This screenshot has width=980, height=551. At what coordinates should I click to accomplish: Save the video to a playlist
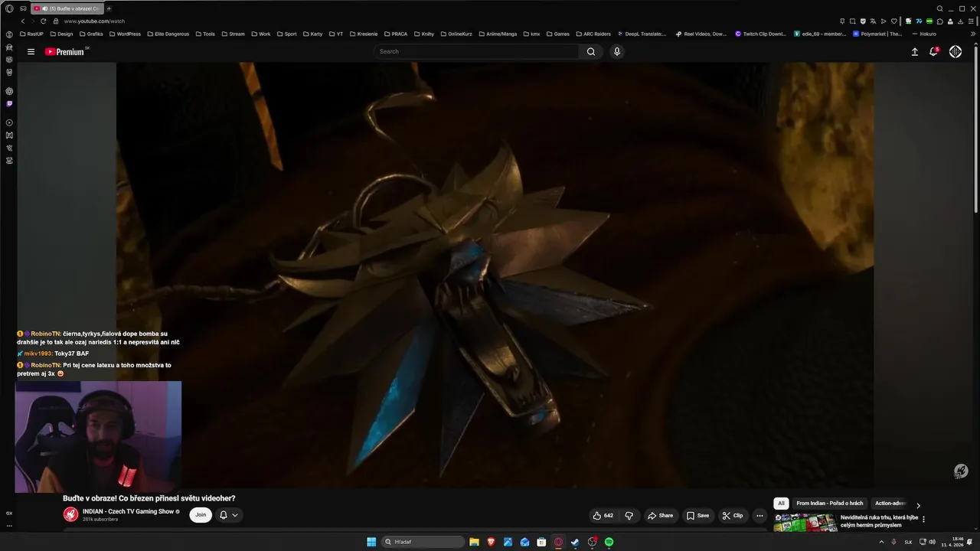[697, 515]
